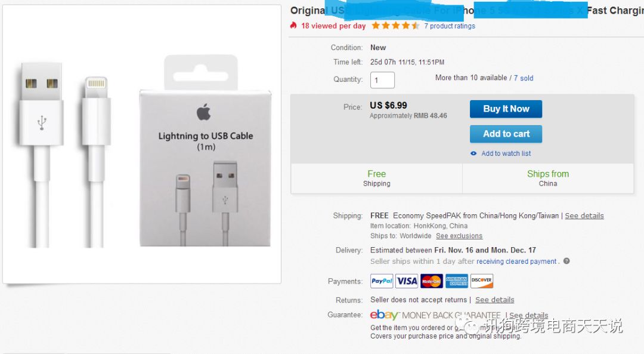
Task: Open the receiving cleared payment link
Action: [x=517, y=261]
